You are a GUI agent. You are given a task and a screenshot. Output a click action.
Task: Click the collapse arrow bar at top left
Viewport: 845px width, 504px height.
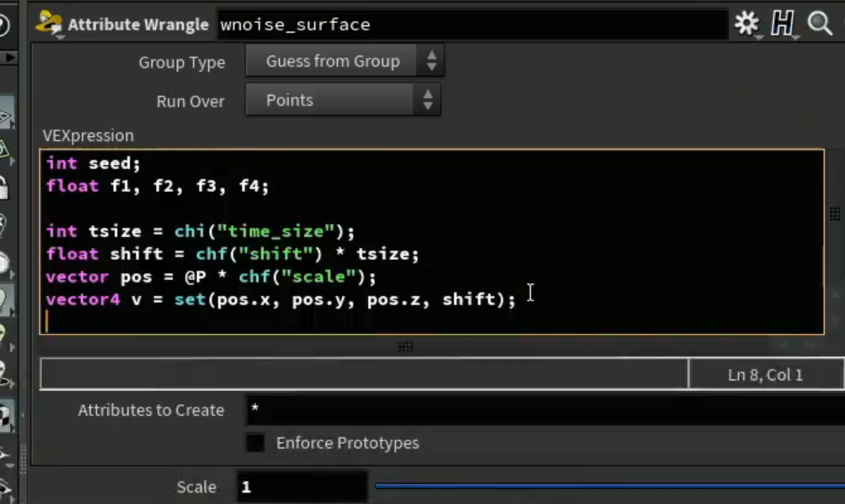click(8, 57)
